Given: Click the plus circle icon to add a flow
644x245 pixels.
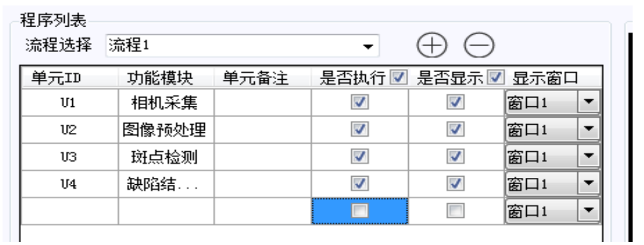Looking at the screenshot, I should pos(432,45).
